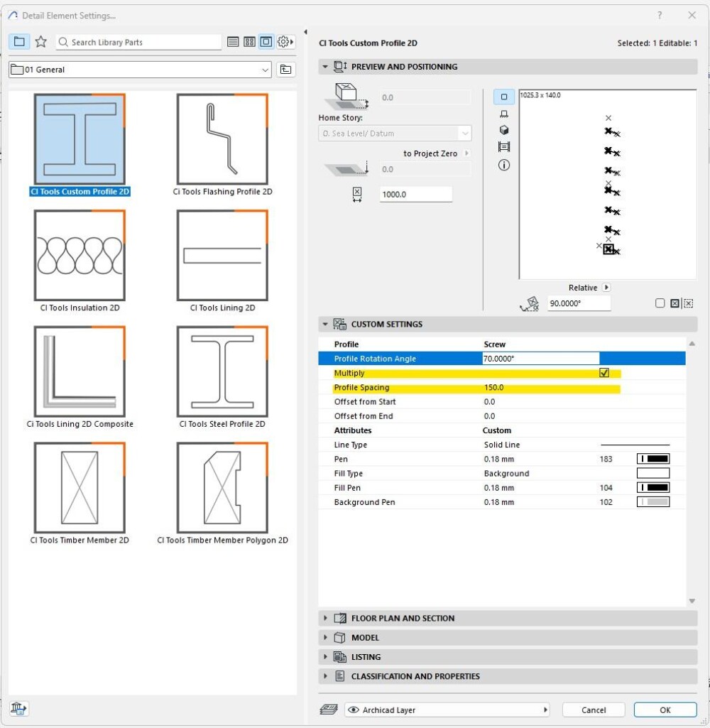
Task: Click the Pen color swatch
Action: [x=653, y=459]
